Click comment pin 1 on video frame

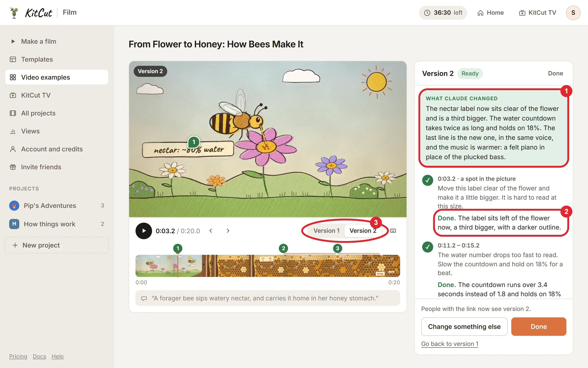(194, 142)
